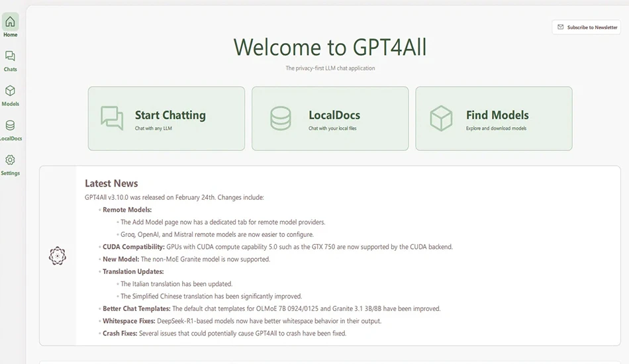Click the chat bubbles icon on Start Chatting card
Screen dimensions: 629x364
(x=112, y=118)
